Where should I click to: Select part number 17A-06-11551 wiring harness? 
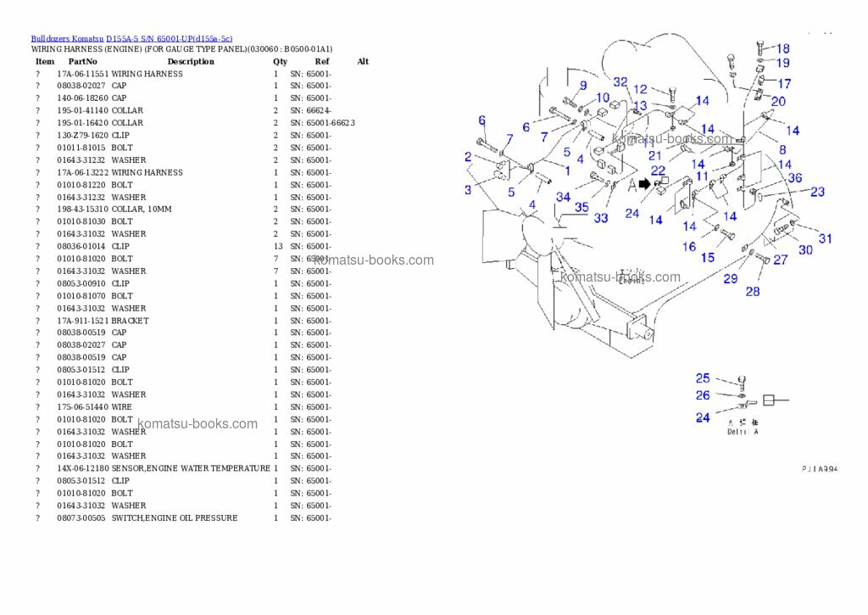(82, 74)
